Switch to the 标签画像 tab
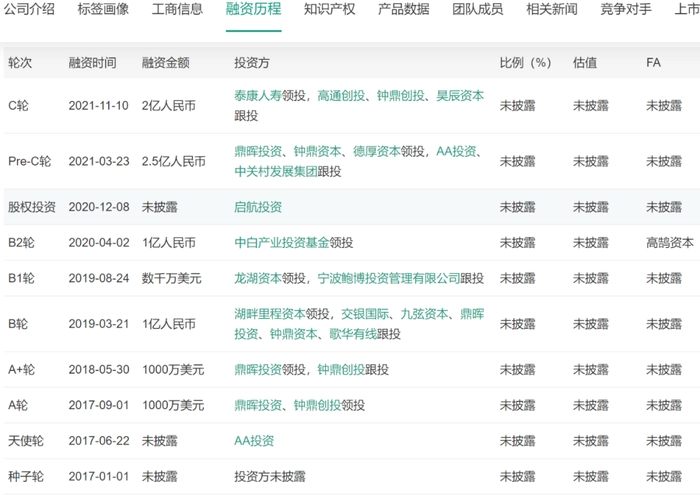The width and height of the screenshot is (700, 496). (103, 10)
